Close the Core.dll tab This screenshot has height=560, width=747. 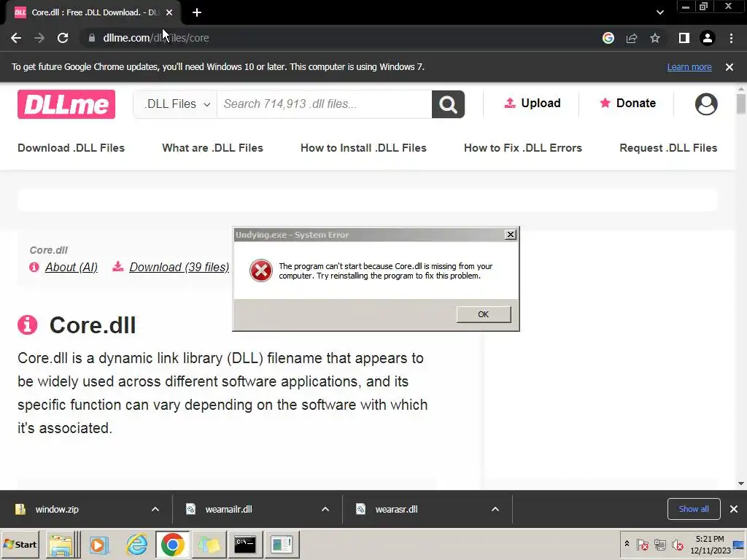click(x=169, y=12)
